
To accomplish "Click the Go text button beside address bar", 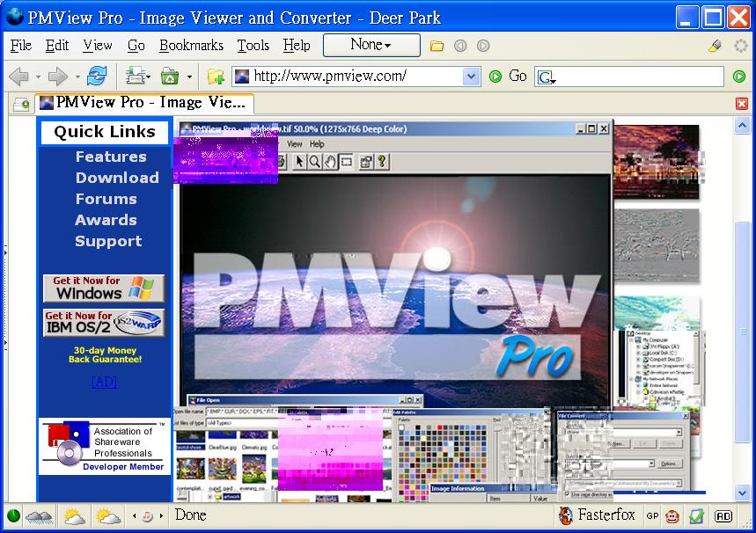I will (517, 77).
